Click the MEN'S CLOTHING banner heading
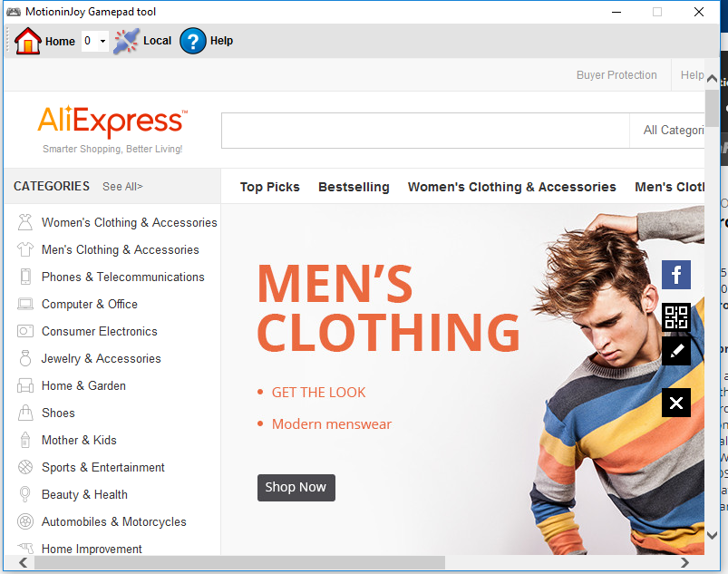728x574 pixels. coord(388,308)
